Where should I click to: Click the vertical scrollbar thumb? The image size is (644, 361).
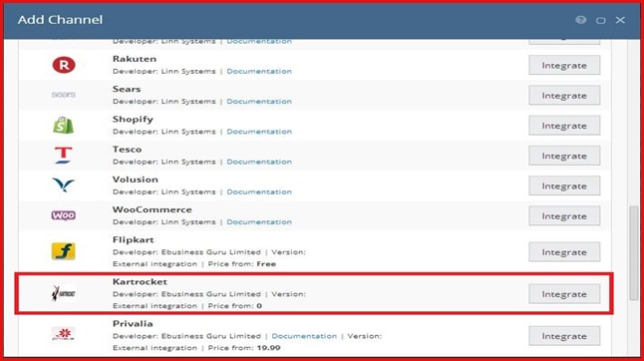pyautogui.click(x=634, y=252)
